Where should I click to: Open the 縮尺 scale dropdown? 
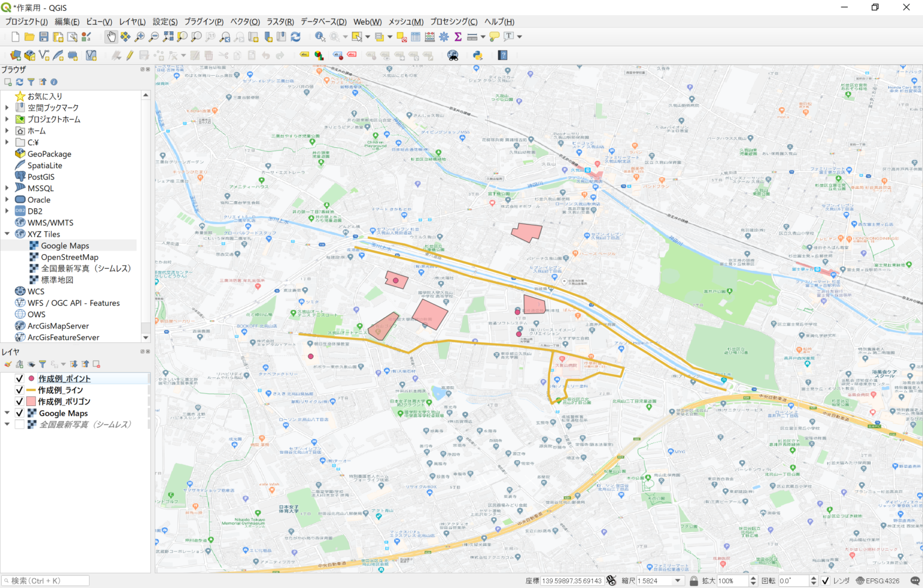pyautogui.click(x=677, y=580)
